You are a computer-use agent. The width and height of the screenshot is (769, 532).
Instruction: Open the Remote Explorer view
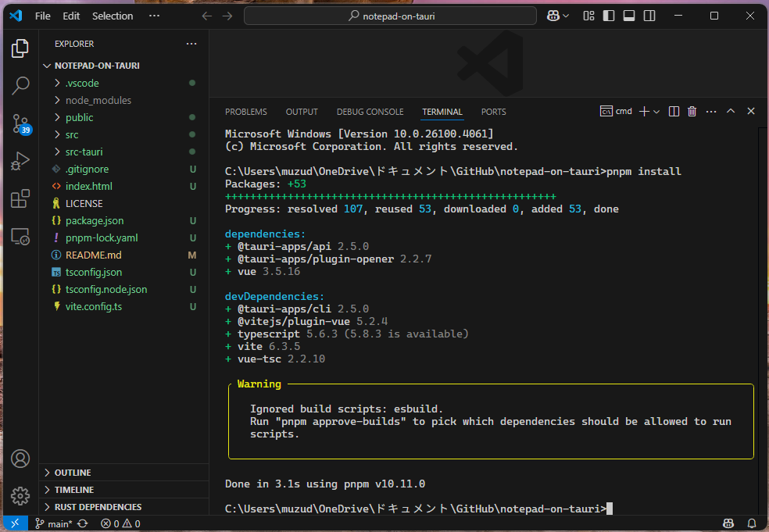point(20,237)
